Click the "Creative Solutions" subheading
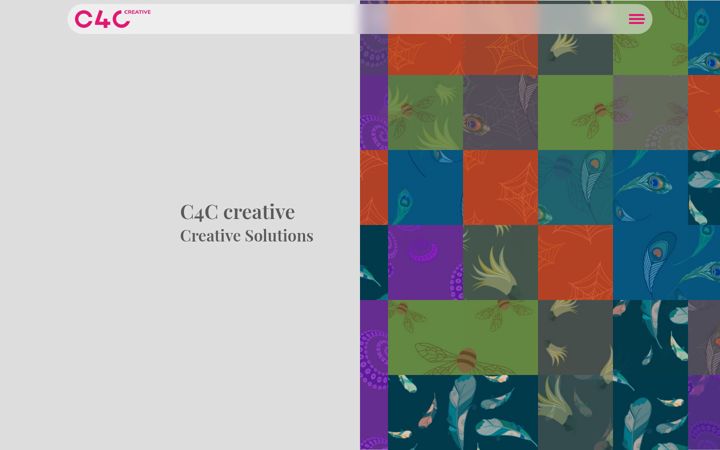The height and width of the screenshot is (450, 720). [x=247, y=236]
